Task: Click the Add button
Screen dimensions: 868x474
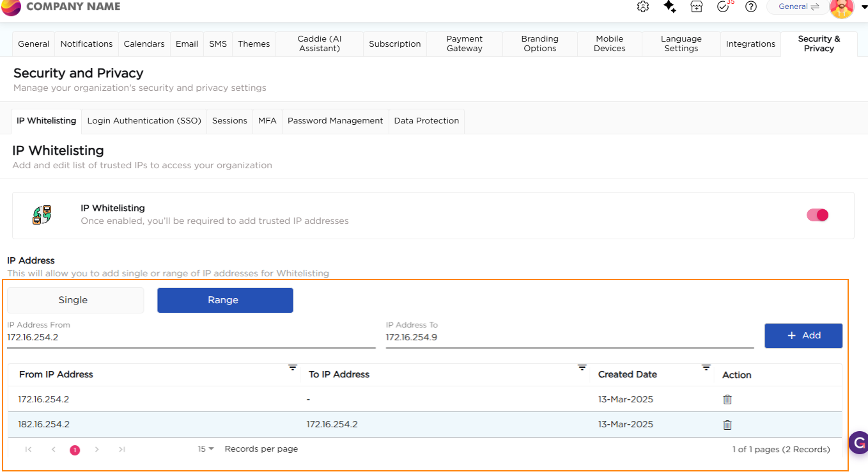Action: 803,336
